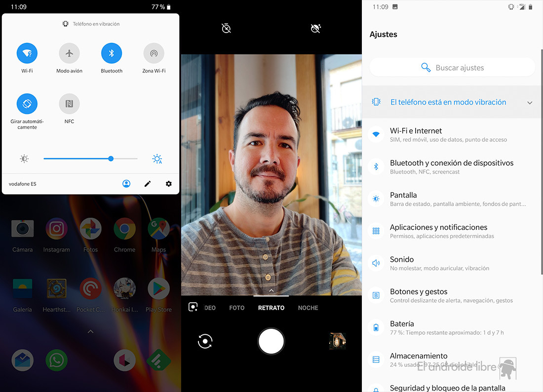The width and height of the screenshot is (543, 392).
Task: Tap the low brightness sun icon
Action: [x=24, y=159]
